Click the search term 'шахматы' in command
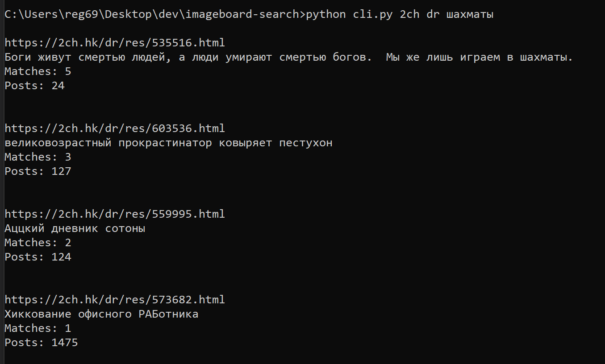Viewport: 605px width, 364px height. pos(470,14)
